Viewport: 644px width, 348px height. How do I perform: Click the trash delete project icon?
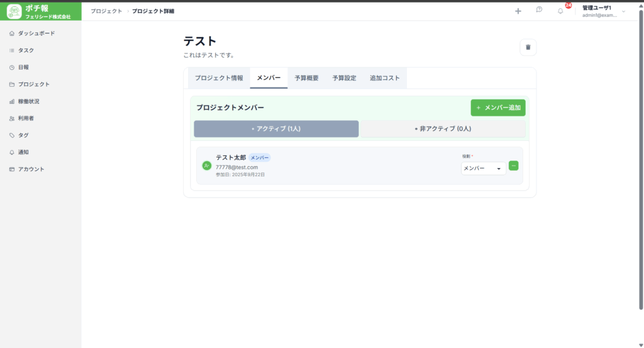(x=528, y=47)
